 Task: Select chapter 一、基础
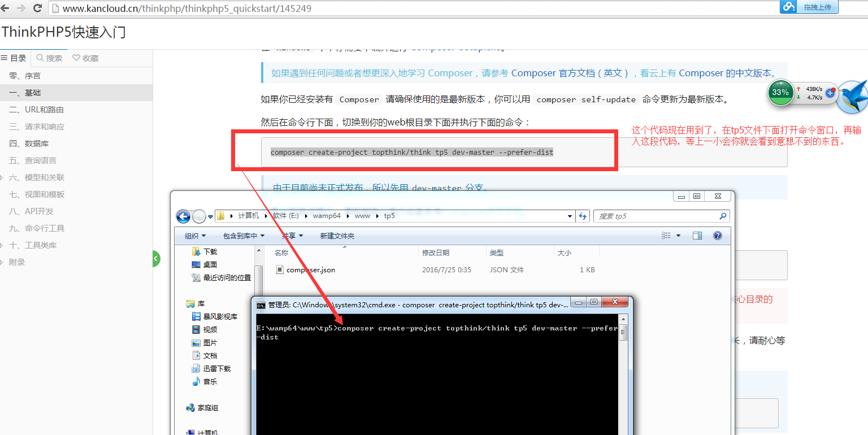(76, 93)
